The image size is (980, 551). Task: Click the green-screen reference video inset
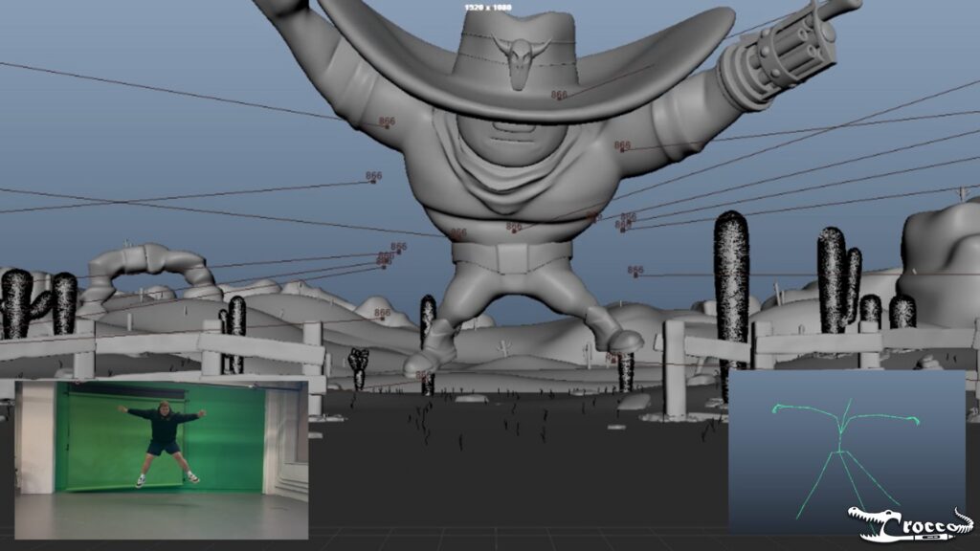click(161, 460)
